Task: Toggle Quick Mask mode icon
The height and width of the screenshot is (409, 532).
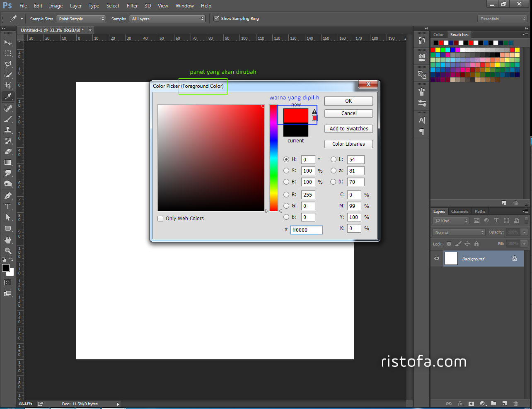Action: (x=8, y=282)
